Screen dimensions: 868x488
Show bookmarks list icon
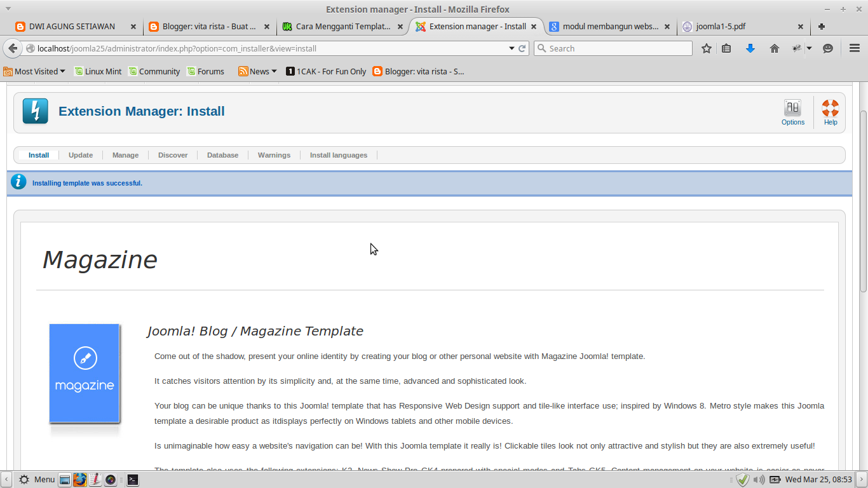(726, 48)
